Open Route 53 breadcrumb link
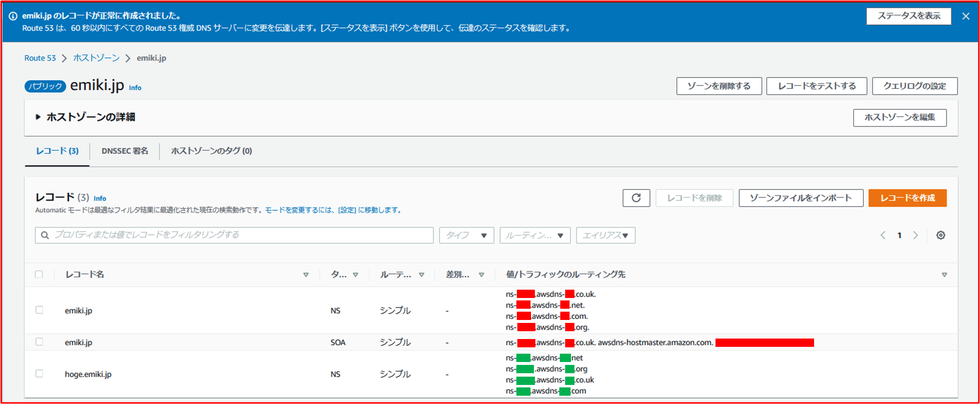 40,58
